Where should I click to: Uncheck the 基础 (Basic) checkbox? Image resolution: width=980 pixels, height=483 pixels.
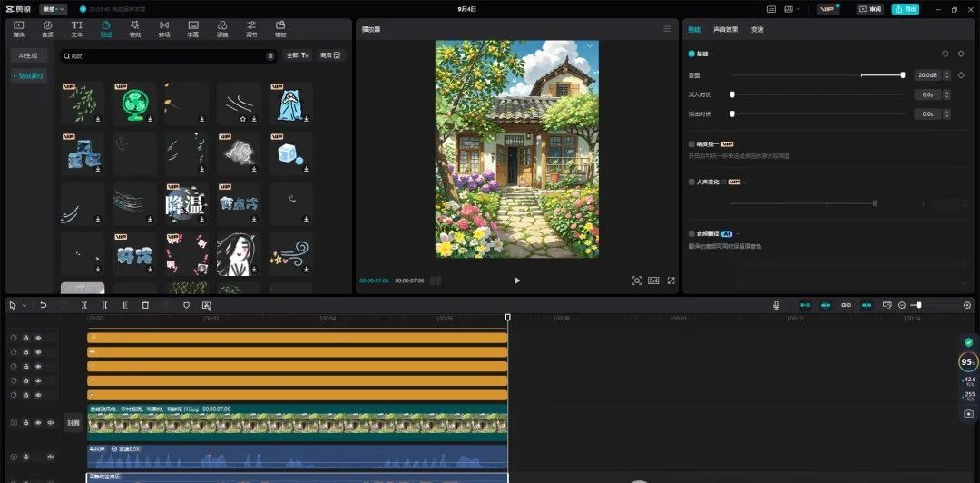tap(691, 54)
